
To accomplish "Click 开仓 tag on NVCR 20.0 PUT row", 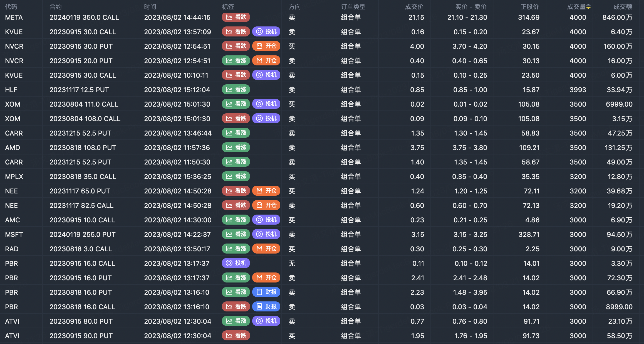I will (x=266, y=60).
